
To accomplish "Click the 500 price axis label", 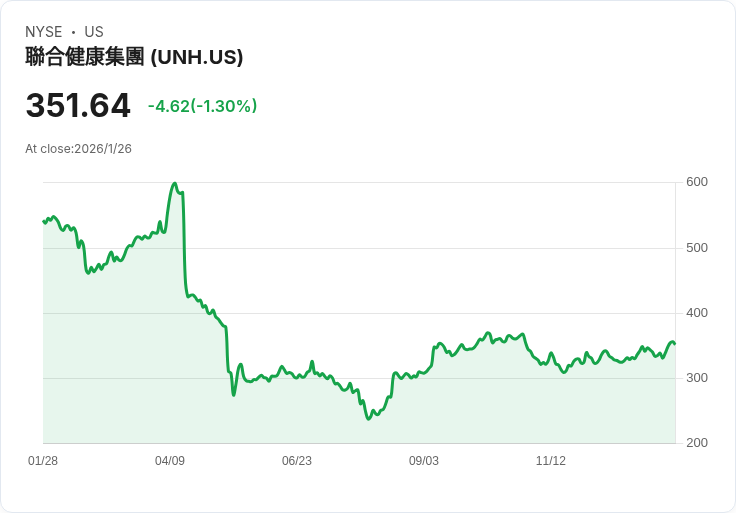I will click(697, 248).
